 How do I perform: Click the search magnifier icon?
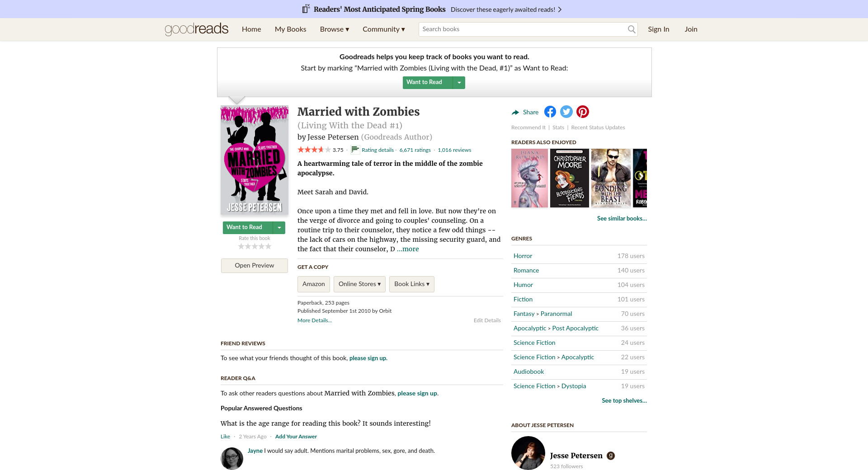(632, 29)
